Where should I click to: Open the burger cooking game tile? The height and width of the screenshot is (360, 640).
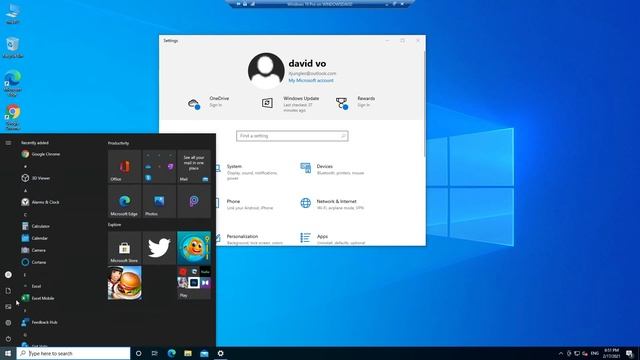124,282
